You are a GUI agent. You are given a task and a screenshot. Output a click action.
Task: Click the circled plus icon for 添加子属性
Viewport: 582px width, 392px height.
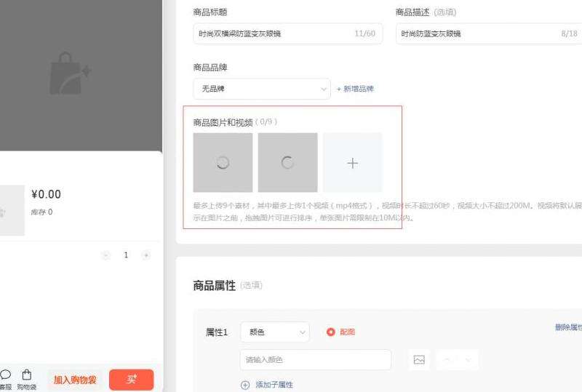pos(245,385)
